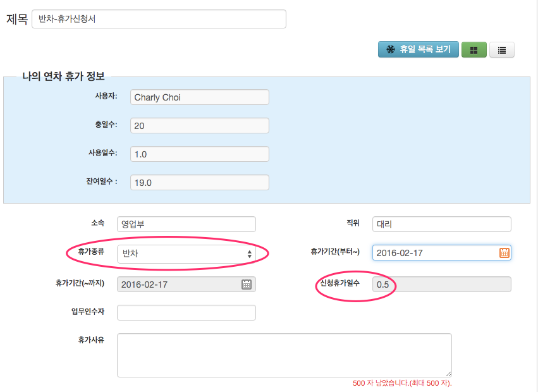Switch to grid view with green icon
Screen dimensions: 538x392
point(474,50)
